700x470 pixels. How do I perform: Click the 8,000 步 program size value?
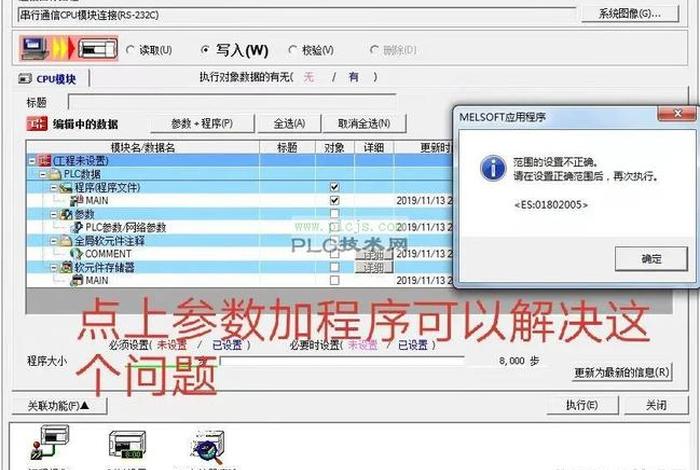point(519,361)
